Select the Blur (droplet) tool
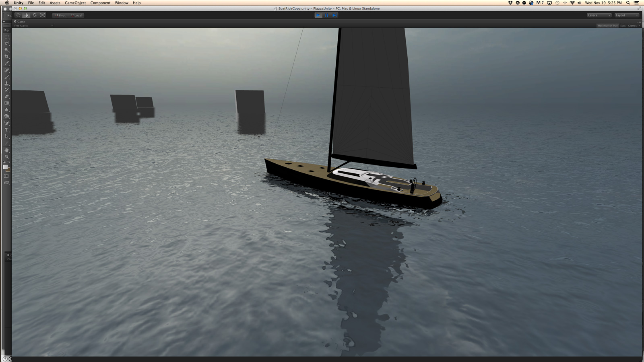The width and height of the screenshot is (644, 362). [x=6, y=109]
